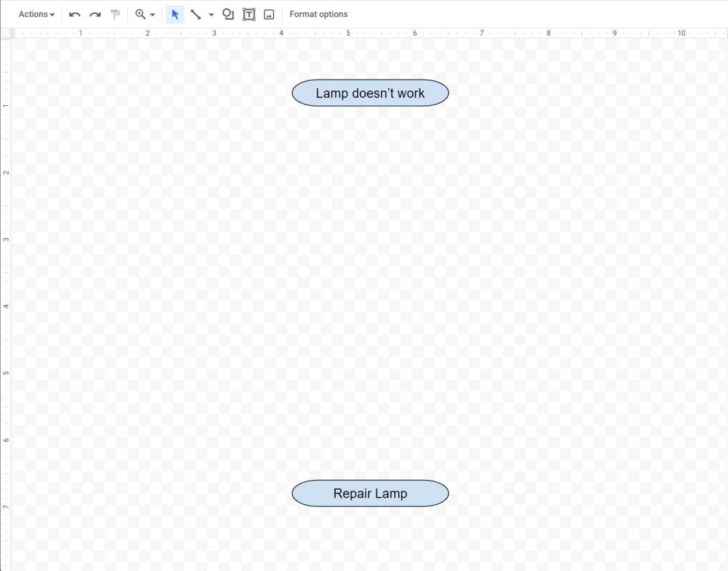Select the Undo icon
Image resolution: width=728 pixels, height=571 pixels.
[x=74, y=14]
